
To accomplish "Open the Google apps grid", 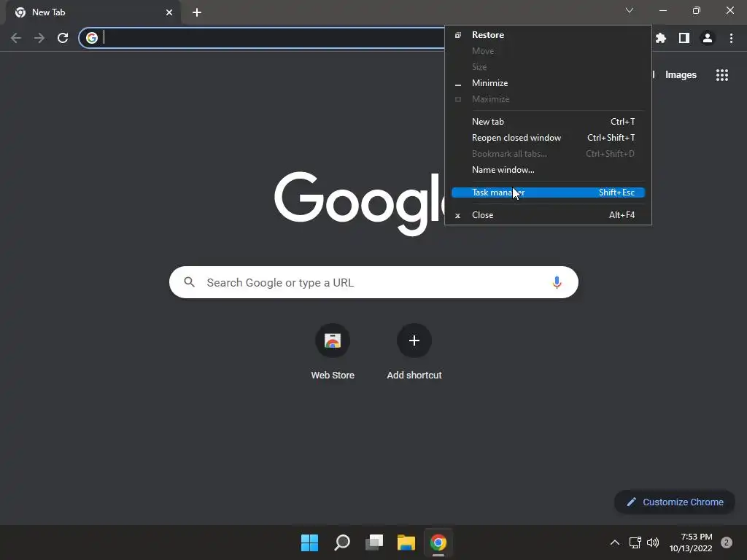I will click(x=722, y=75).
